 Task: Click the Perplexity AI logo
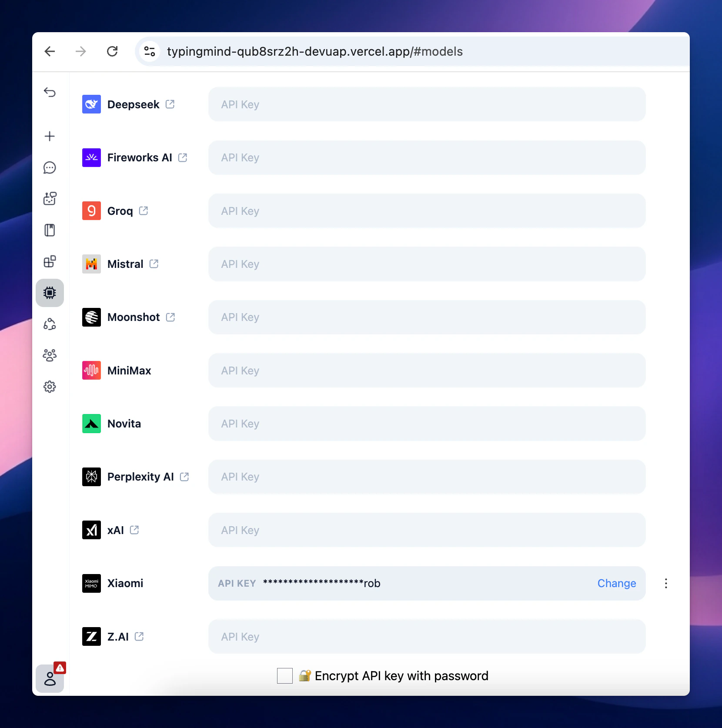(91, 477)
